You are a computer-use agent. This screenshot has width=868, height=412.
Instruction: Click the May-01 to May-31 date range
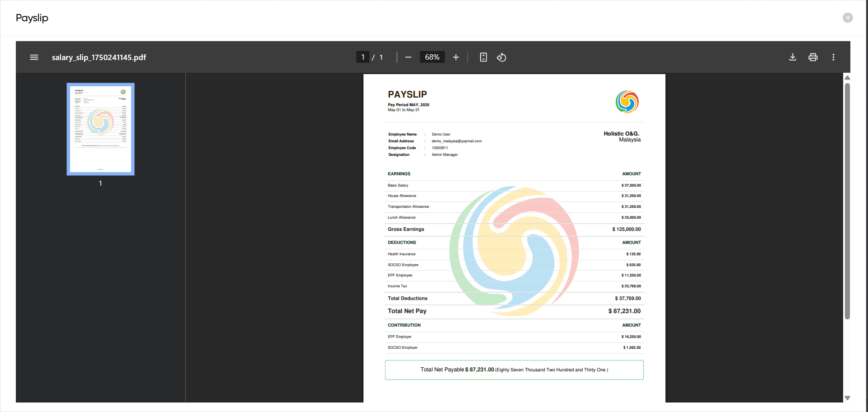(404, 110)
